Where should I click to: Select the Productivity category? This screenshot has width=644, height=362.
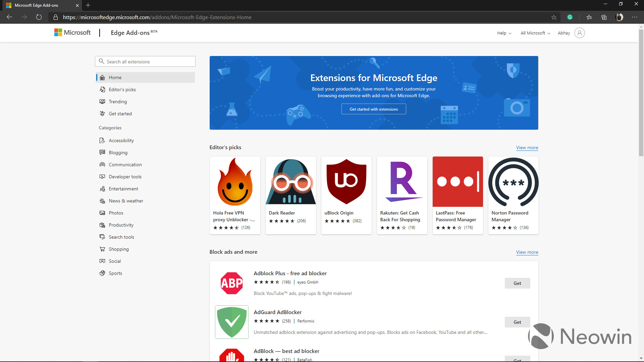(x=121, y=225)
